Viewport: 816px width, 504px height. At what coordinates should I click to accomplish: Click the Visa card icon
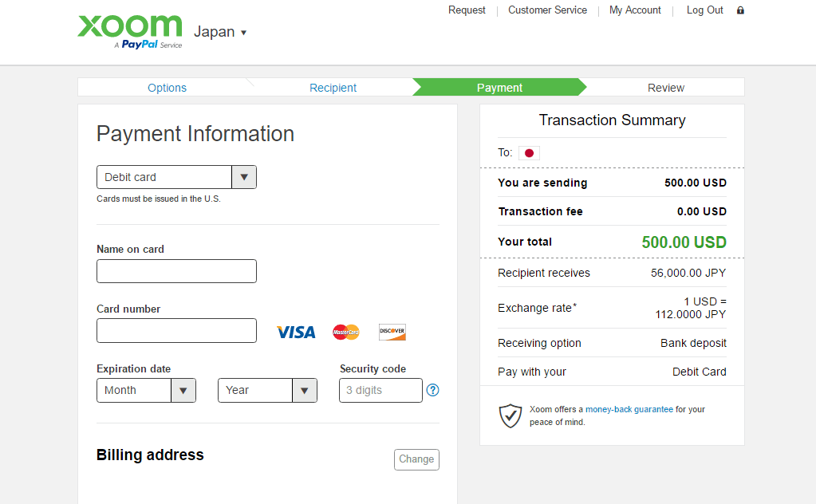pos(296,332)
